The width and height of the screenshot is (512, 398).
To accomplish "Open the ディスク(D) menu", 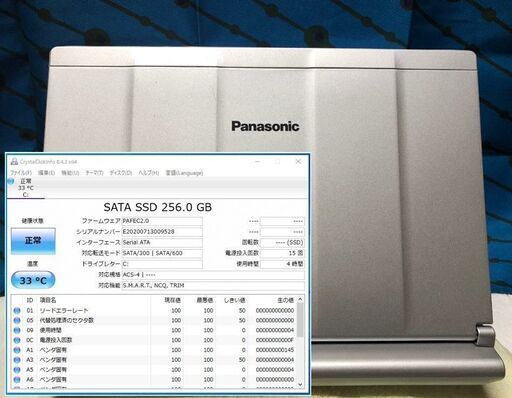I will click(121, 173).
